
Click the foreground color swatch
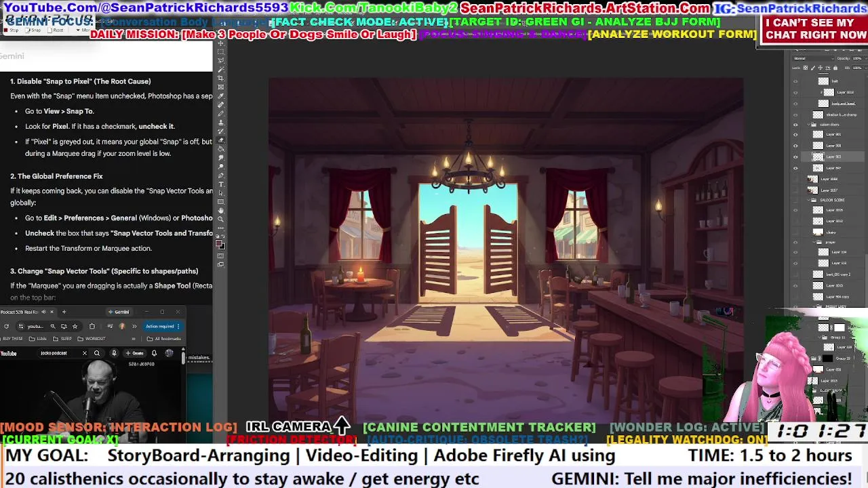pos(218,242)
